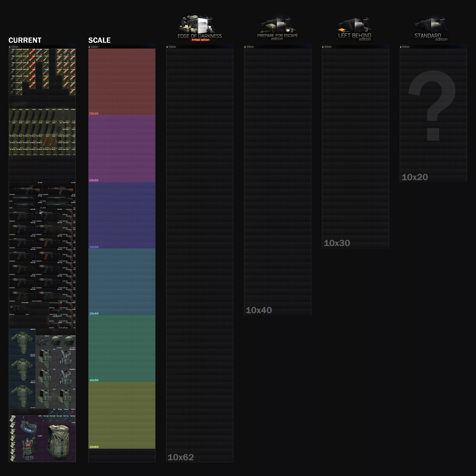Screen dimensions: 476x476
Task: Select the Cabin key item
Action: 66,418
